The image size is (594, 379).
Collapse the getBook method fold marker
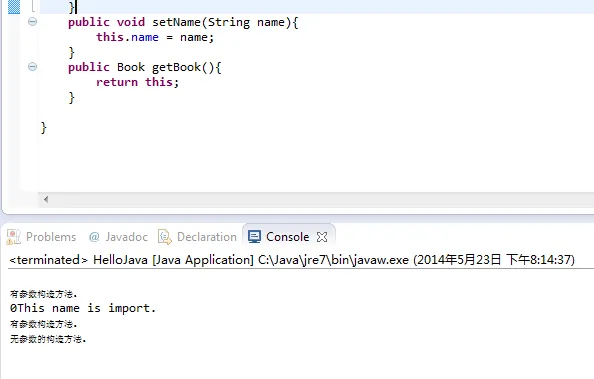pyautogui.click(x=33, y=67)
